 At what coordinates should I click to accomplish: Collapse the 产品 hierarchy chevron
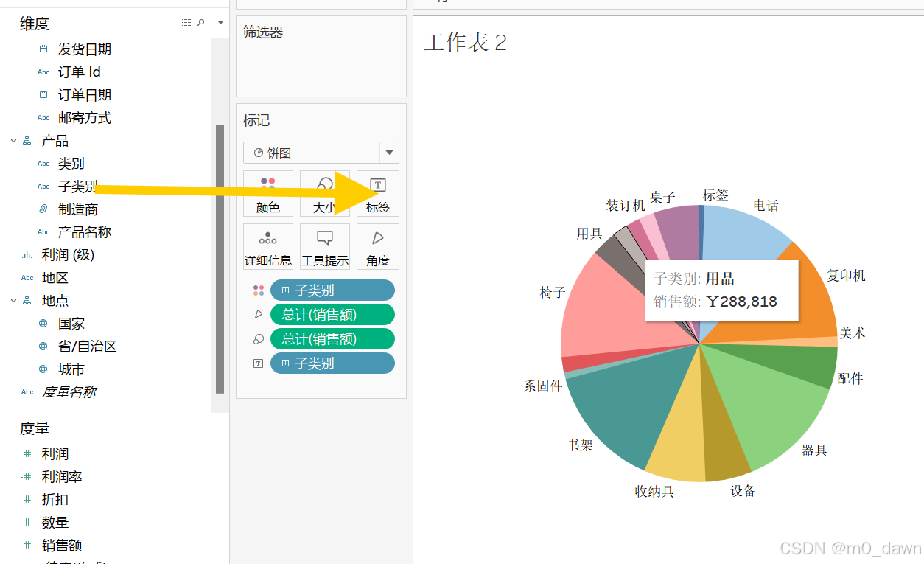[x=13, y=141]
